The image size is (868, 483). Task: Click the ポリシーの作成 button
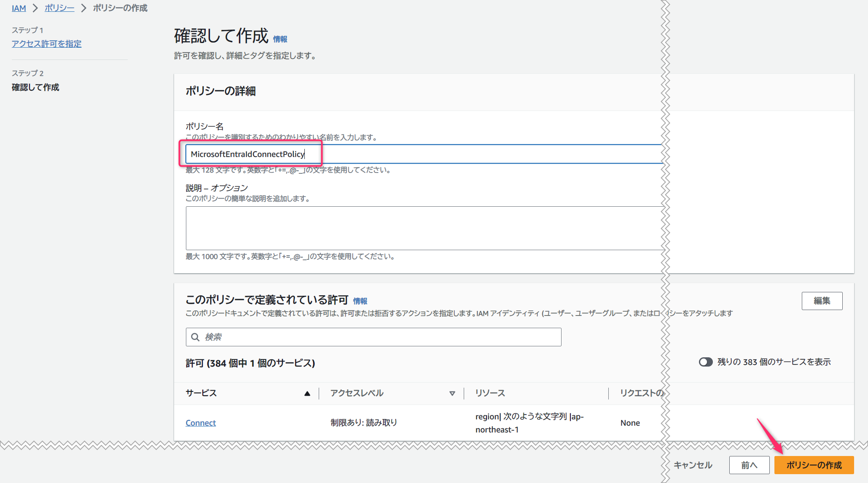point(814,465)
